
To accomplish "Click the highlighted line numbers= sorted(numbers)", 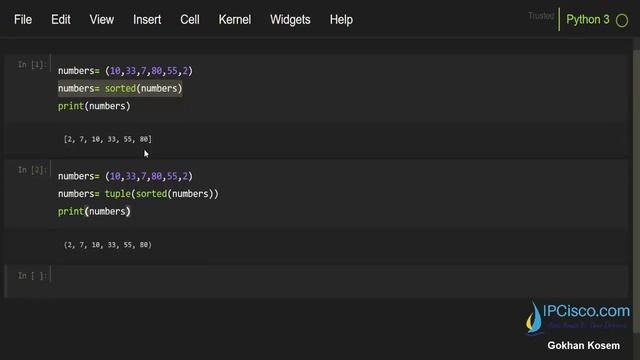I will click(120, 89).
